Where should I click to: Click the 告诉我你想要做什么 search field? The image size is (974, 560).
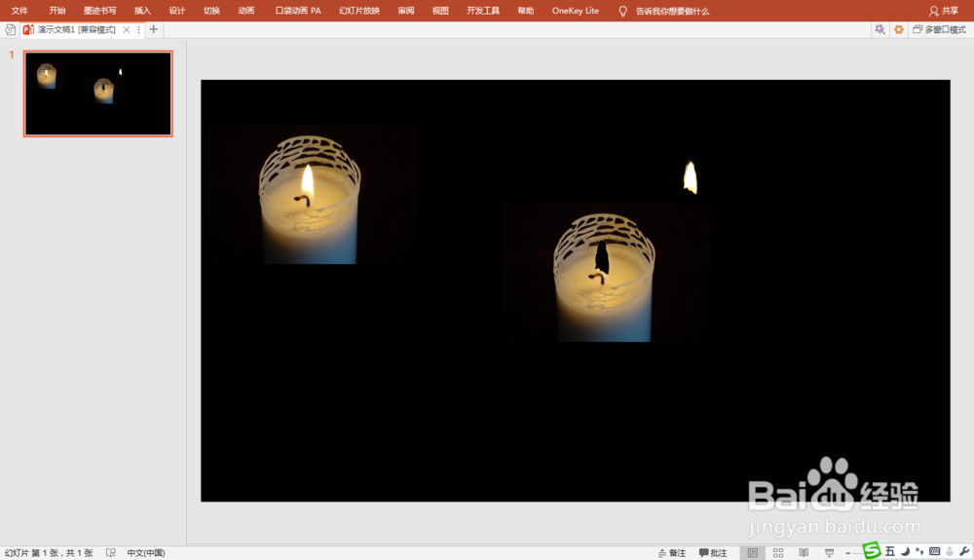click(672, 11)
